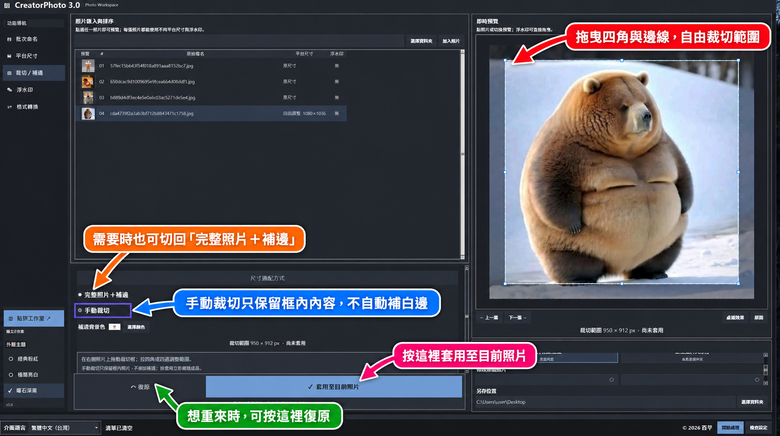Select bear thumbnail of photo row 04
The image size is (780, 436).
tap(88, 113)
